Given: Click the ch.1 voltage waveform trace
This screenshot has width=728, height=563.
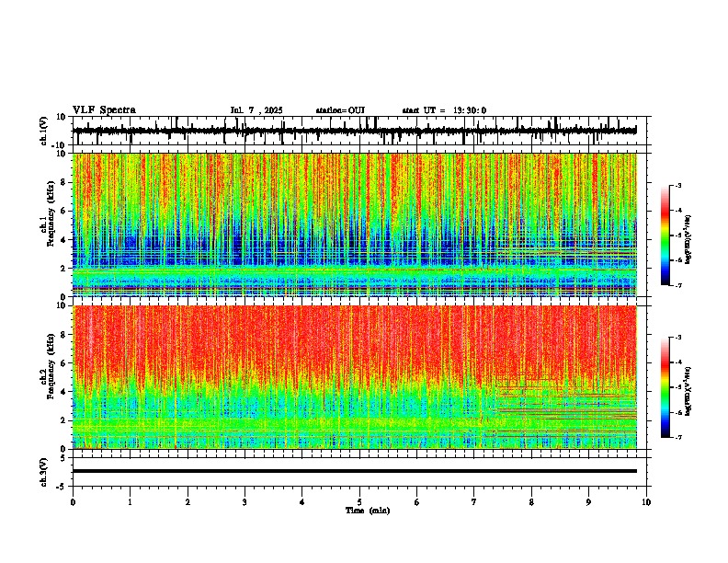Looking at the screenshot, I should tap(354, 131).
